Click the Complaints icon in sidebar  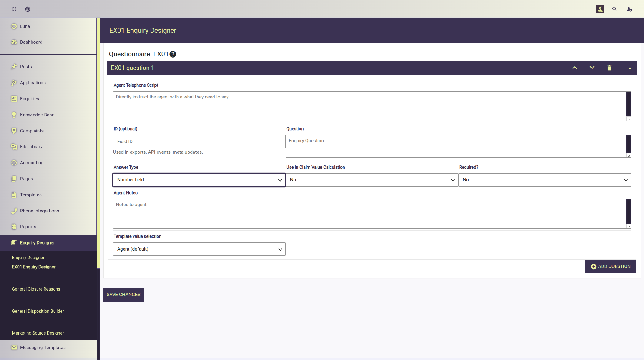(14, 131)
